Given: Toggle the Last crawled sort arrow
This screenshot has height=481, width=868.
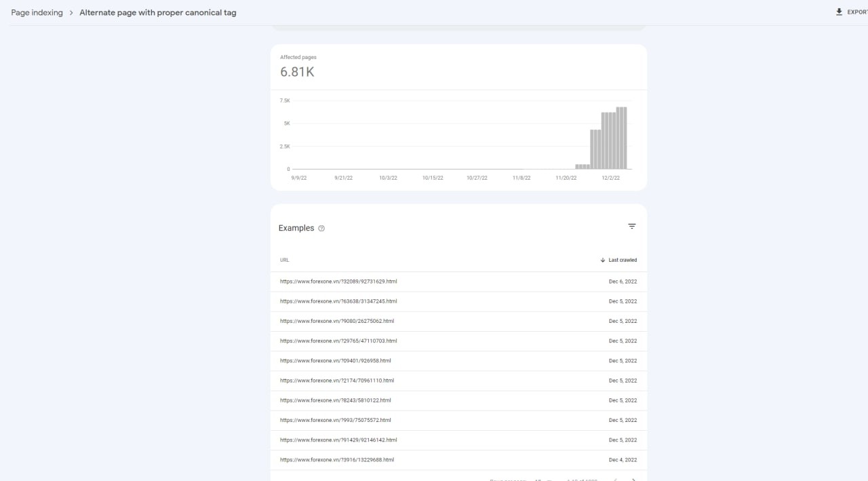Looking at the screenshot, I should point(602,260).
